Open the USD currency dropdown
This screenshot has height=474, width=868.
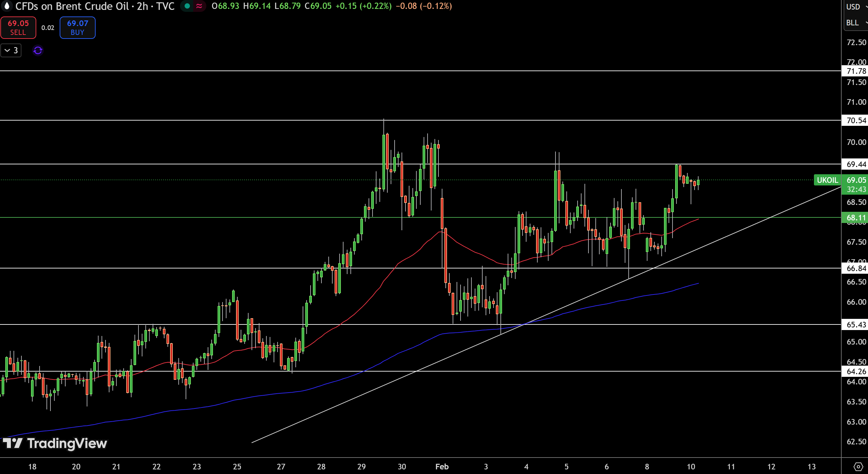pyautogui.click(x=856, y=7)
